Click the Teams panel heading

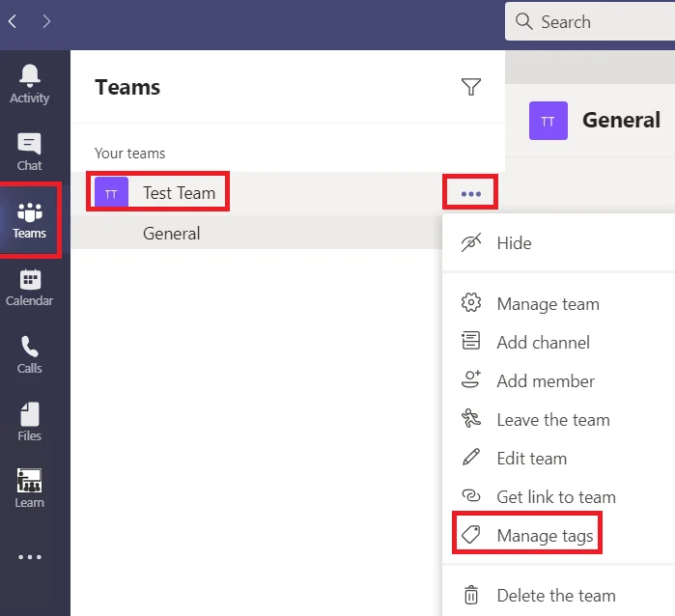tap(127, 87)
